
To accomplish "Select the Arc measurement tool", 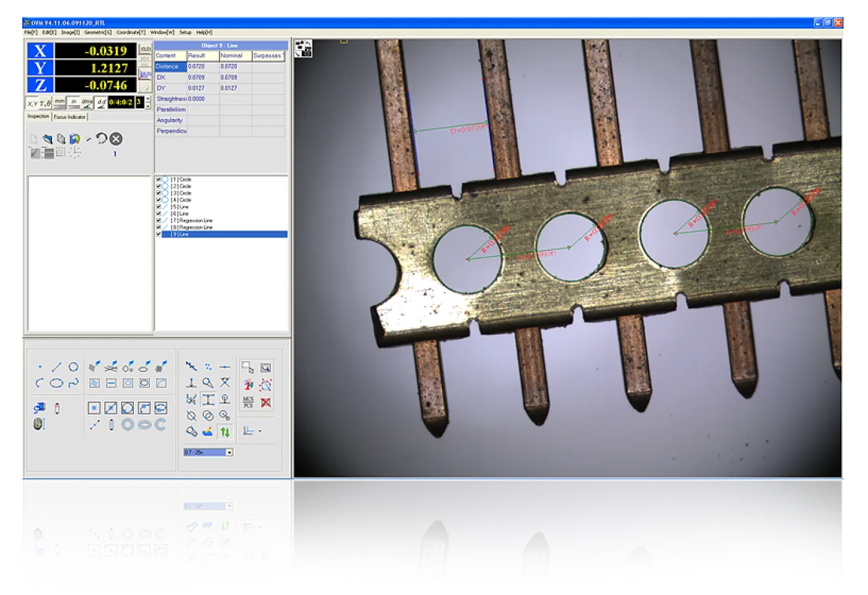I will (40, 383).
